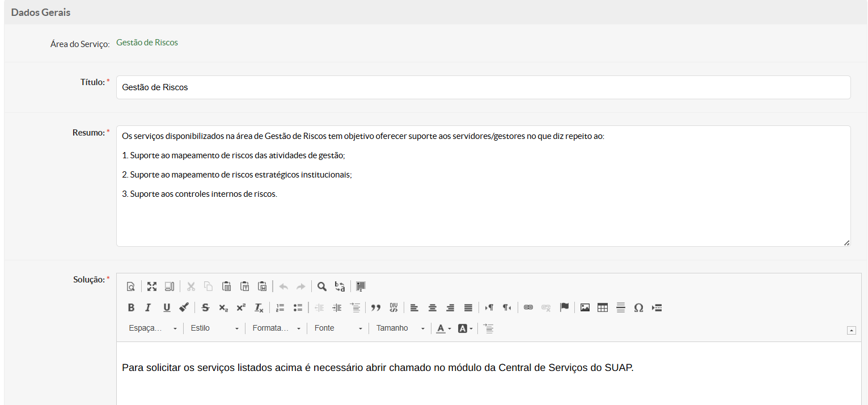Click the Preview icon in the editor toolbar
Image resolution: width=868 pixels, height=405 pixels.
point(131,286)
